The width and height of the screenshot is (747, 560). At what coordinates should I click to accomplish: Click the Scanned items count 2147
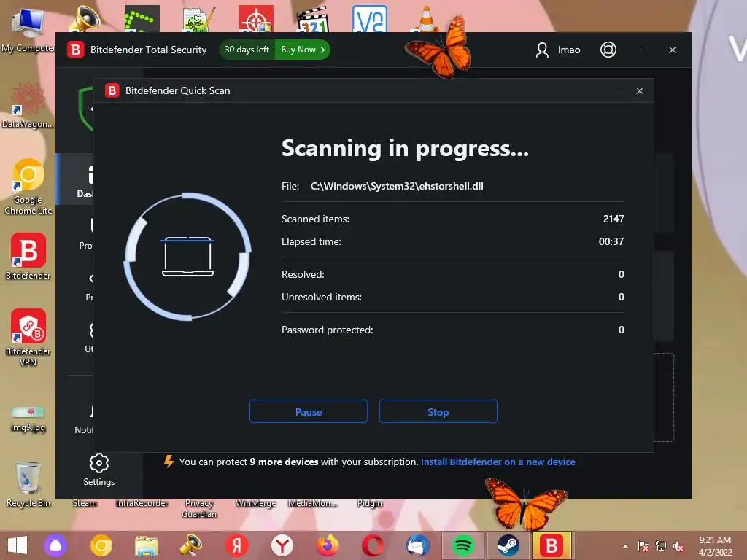point(614,219)
